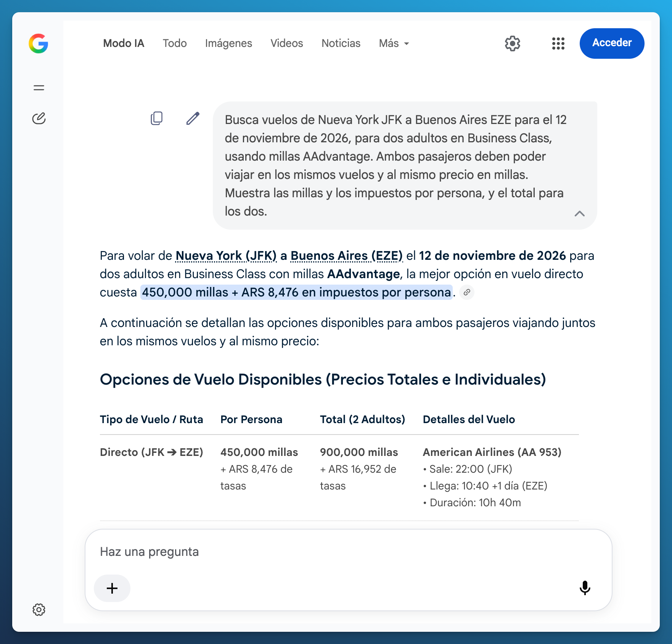The height and width of the screenshot is (644, 672).
Task: Collapse the prompt with the chevron up
Action: coord(580,213)
